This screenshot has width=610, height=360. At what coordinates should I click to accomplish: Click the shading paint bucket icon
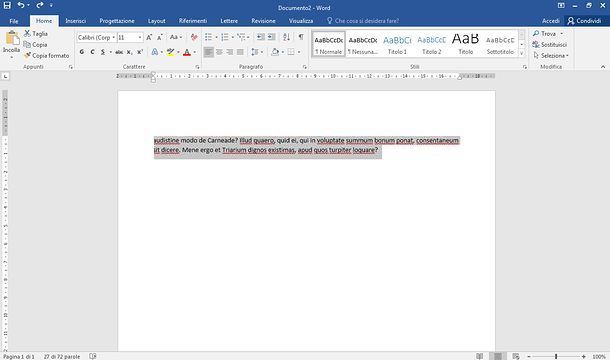(275, 52)
